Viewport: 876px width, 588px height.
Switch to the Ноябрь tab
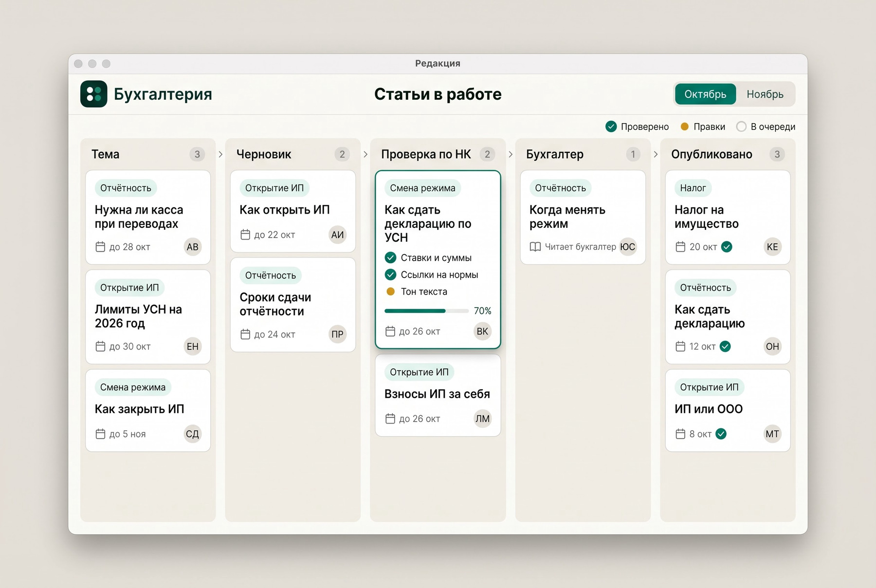[765, 94]
